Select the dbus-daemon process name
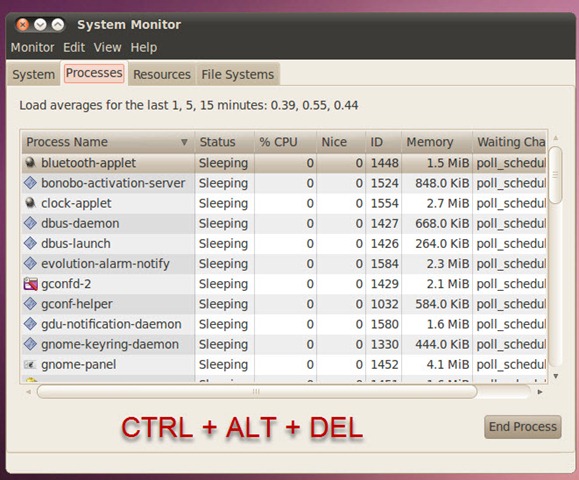 coord(80,223)
